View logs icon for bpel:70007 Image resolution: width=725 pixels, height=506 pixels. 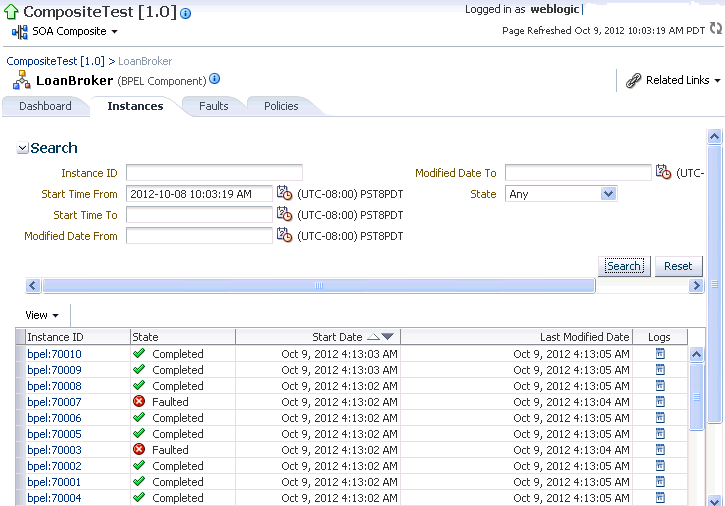pyautogui.click(x=660, y=401)
